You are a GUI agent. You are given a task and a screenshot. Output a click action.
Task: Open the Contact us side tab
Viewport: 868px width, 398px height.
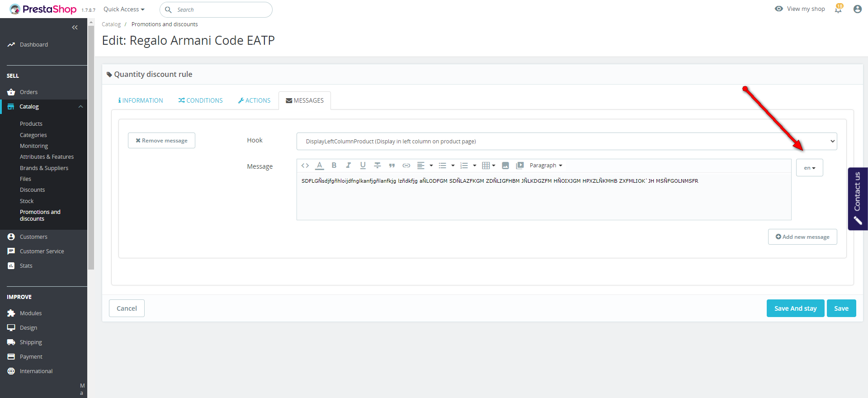pos(858,199)
